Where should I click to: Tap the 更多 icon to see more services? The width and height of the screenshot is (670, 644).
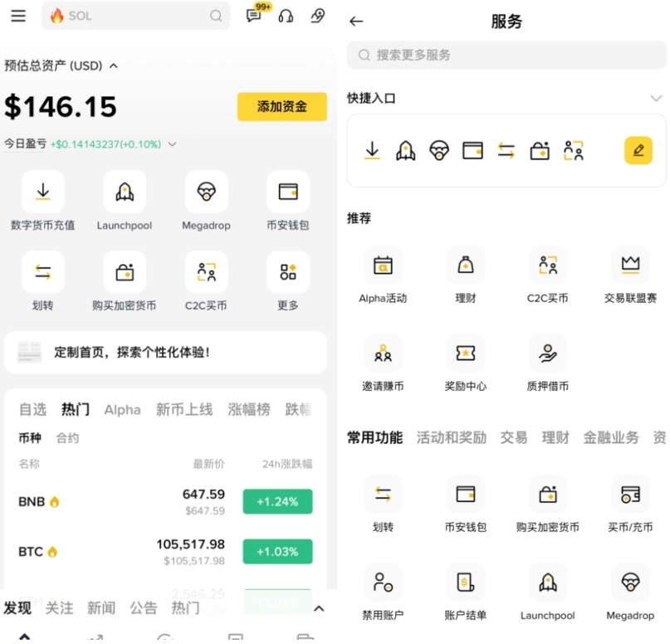288,271
